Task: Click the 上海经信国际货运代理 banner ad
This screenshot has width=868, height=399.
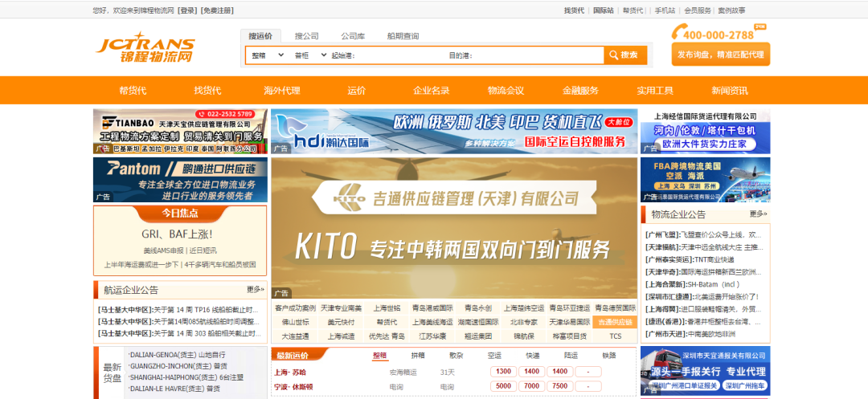Action: 706,131
